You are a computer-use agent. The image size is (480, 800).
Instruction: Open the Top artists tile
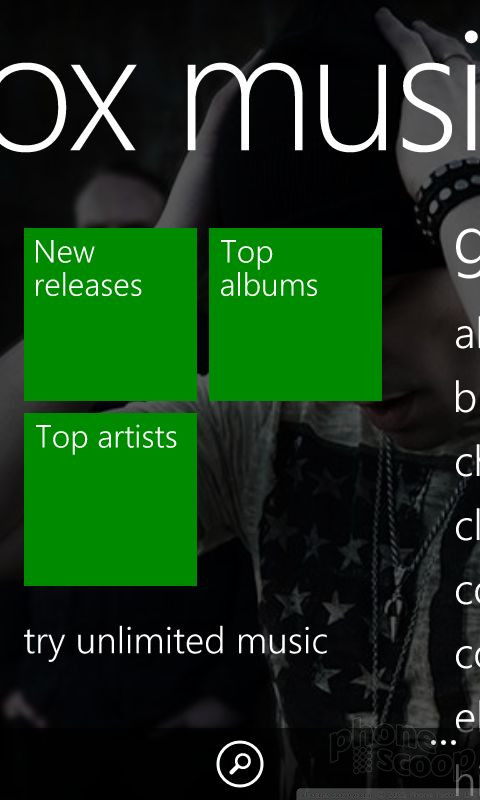(110, 499)
